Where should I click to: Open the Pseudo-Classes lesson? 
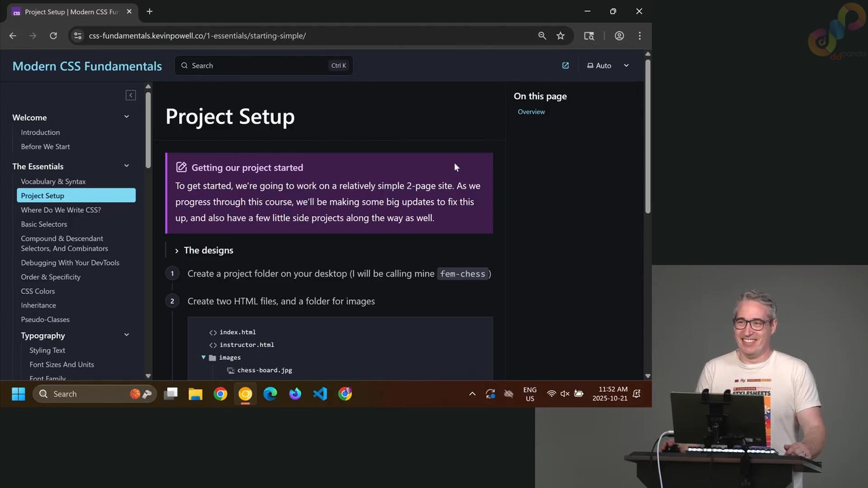45,320
